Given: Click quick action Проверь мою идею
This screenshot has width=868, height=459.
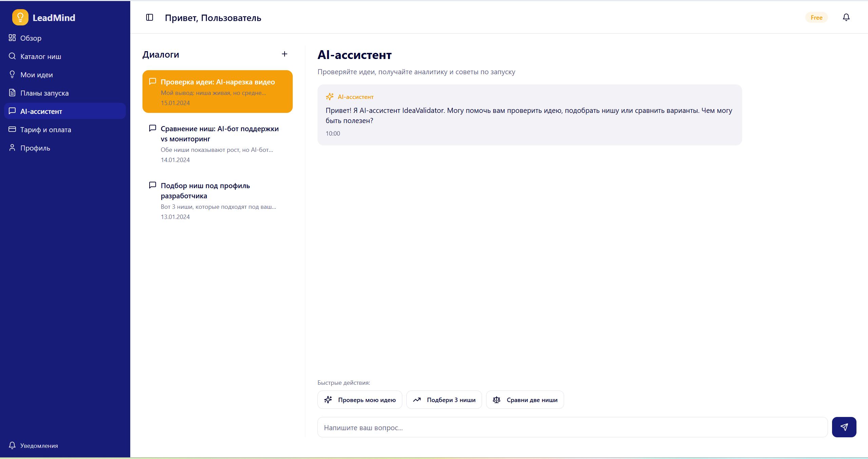Looking at the screenshot, I should (x=360, y=400).
